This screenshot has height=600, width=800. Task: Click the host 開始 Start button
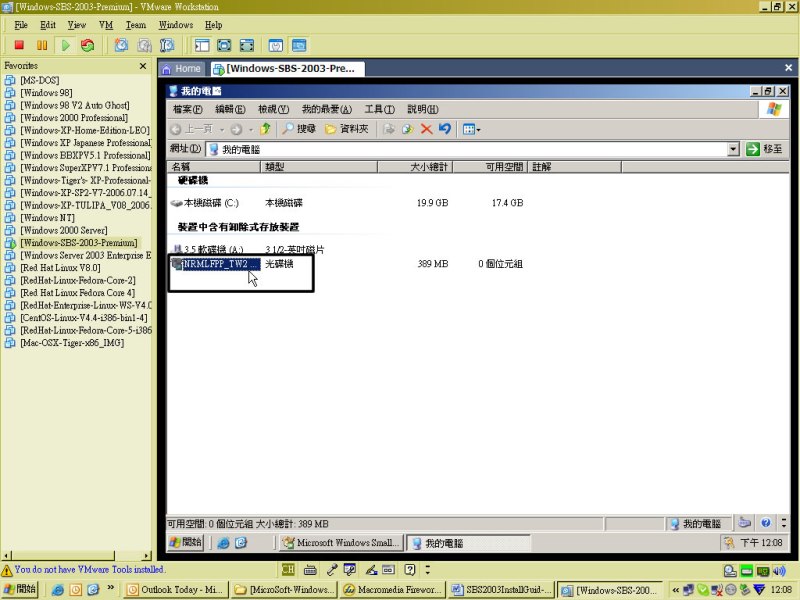(x=19, y=589)
